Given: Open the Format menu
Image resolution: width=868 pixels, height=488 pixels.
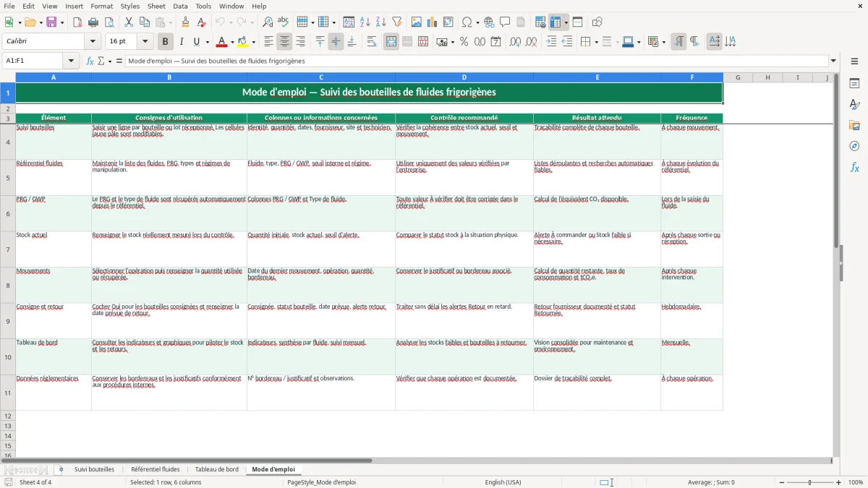Looking at the screenshot, I should (x=101, y=6).
